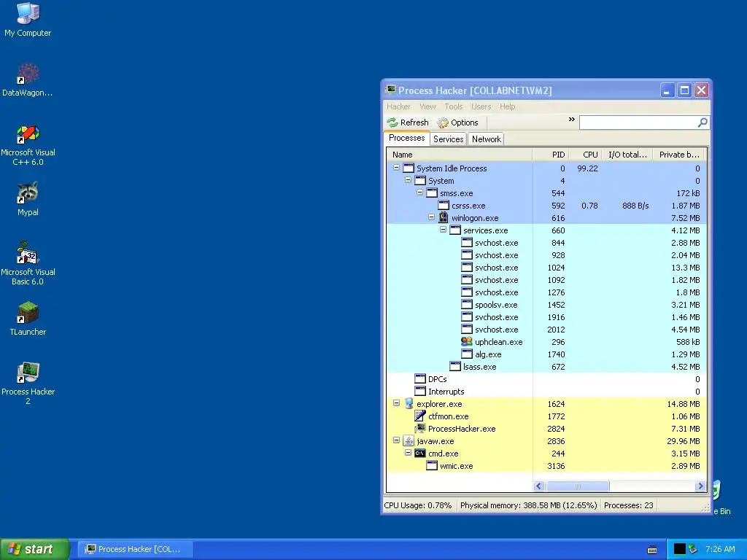747x560 pixels.
Task: Click the spoolsv.exe process icon
Action: 466,304
